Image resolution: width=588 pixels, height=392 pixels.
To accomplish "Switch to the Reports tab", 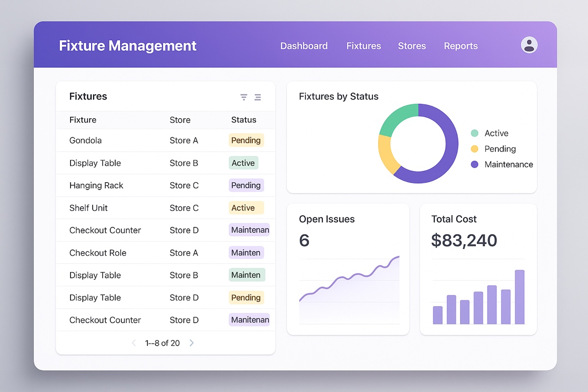I will pyautogui.click(x=461, y=46).
